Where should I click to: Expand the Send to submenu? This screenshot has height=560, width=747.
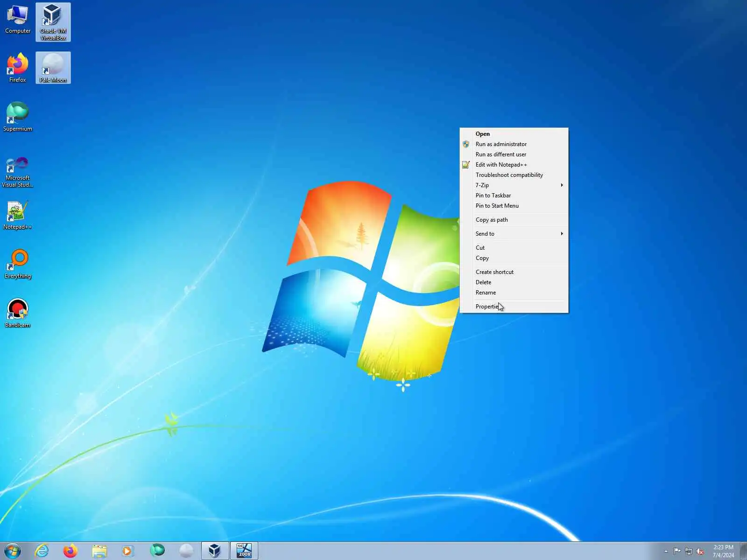(514, 234)
